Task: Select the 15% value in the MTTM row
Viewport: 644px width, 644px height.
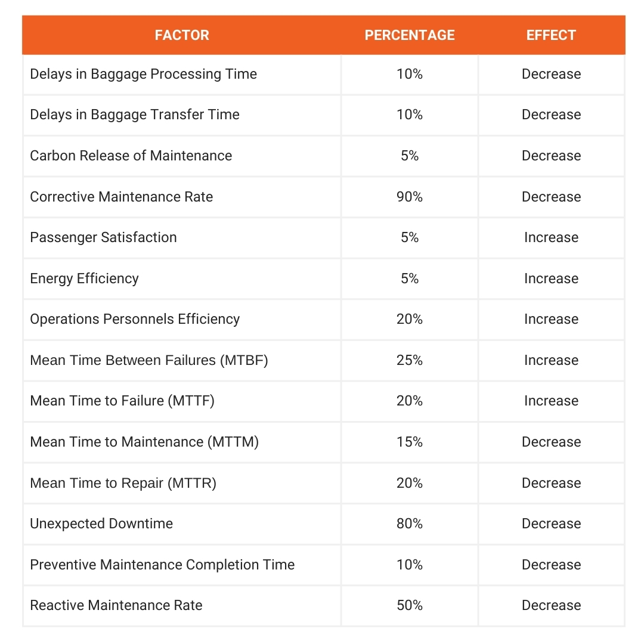Action: [410, 442]
